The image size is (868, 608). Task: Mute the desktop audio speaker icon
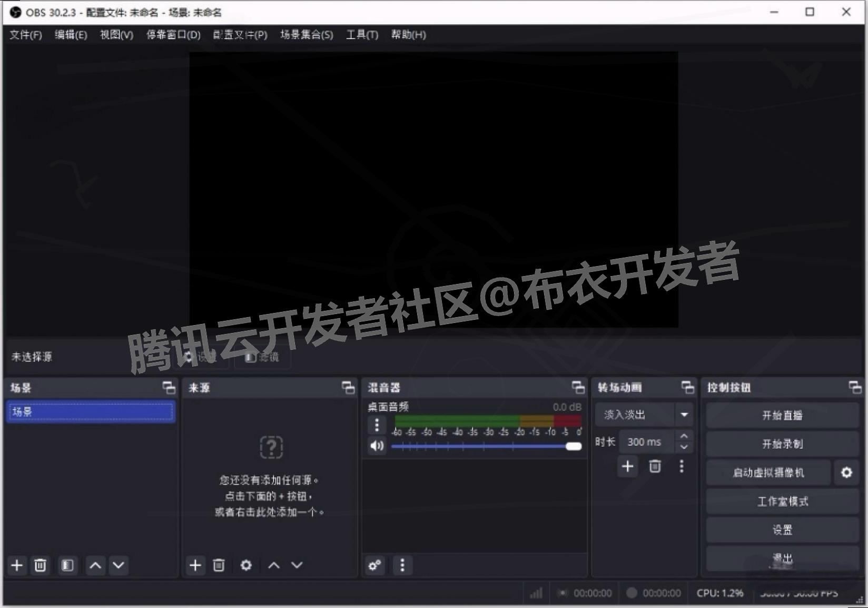click(377, 446)
